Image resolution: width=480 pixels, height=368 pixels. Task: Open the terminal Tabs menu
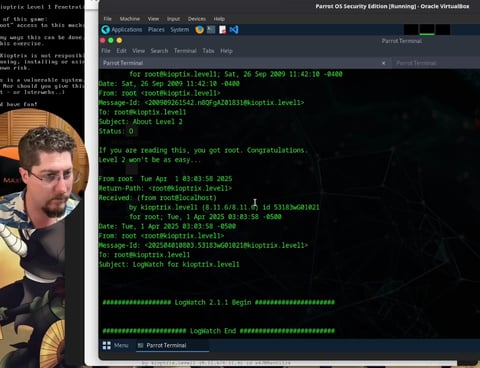click(x=208, y=51)
